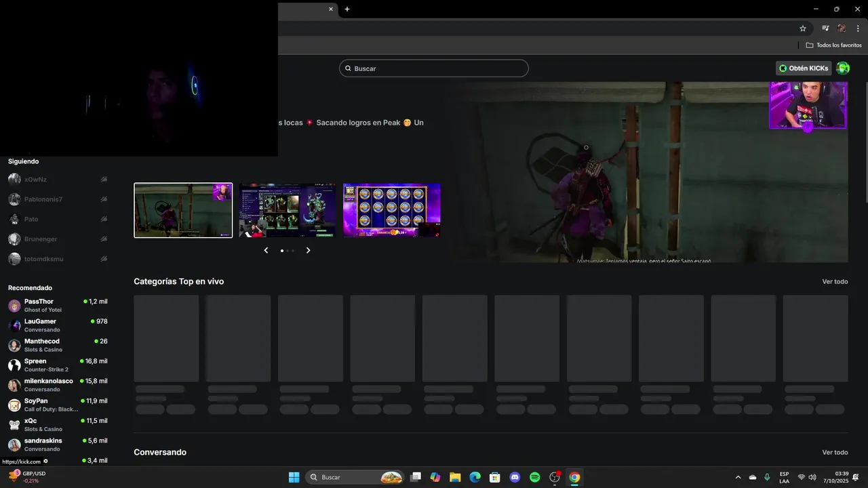Open notification center bell icon

(x=856, y=477)
